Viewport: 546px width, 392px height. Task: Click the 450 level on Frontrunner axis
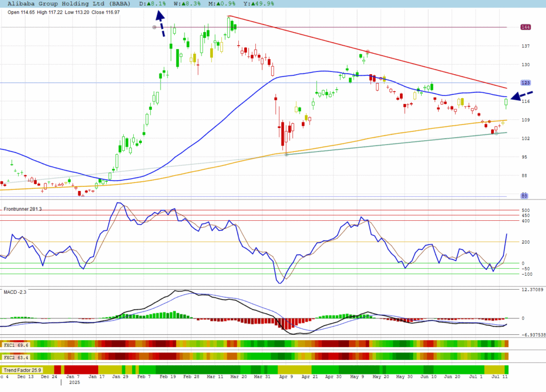525,215
